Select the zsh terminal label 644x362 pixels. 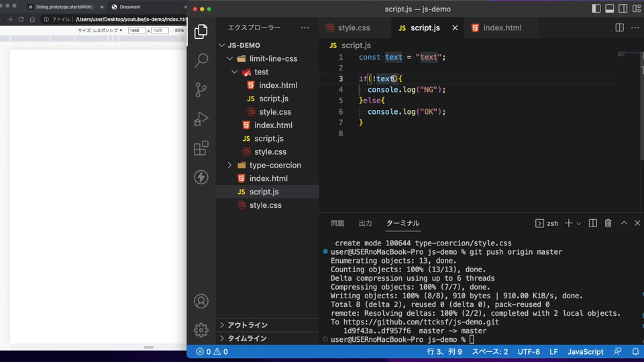pyautogui.click(x=547, y=223)
